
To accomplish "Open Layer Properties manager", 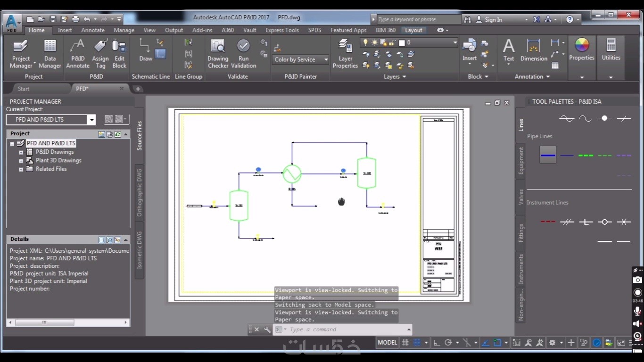I will click(x=345, y=54).
